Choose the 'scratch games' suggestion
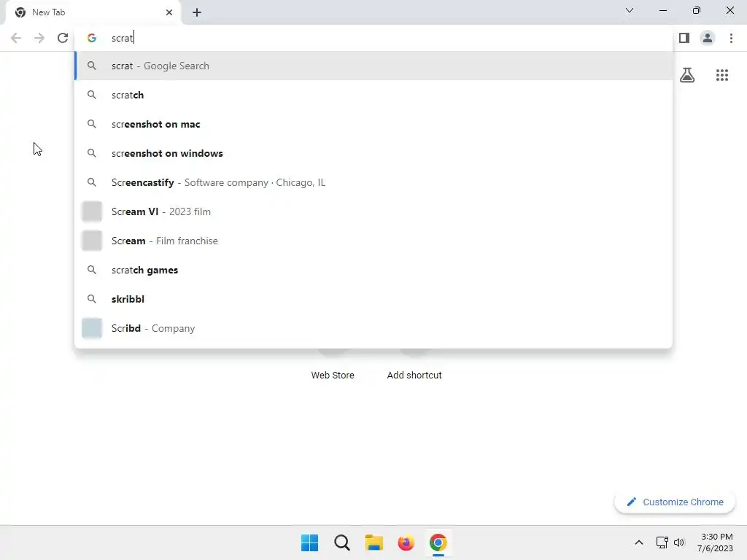Screen dimensions: 747x560 [373, 270]
